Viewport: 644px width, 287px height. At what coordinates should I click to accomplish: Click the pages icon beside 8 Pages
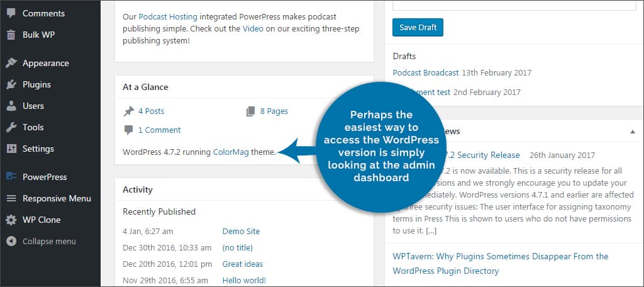250,111
